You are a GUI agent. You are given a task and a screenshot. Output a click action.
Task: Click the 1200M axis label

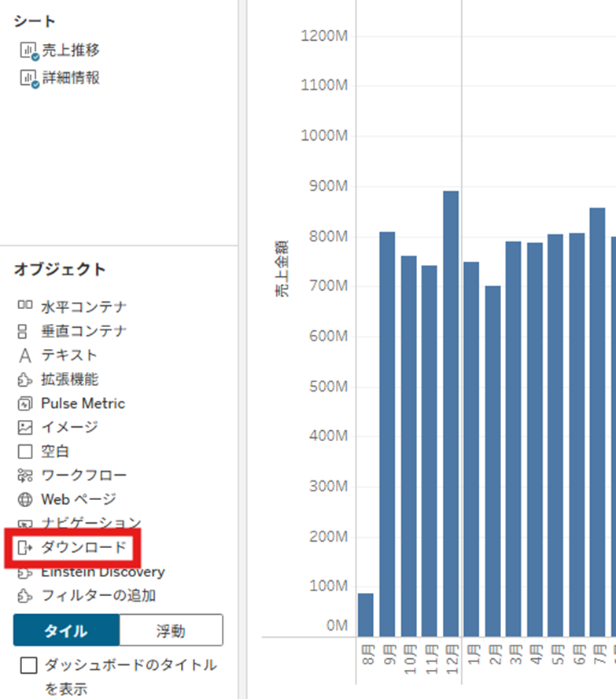coord(324,35)
